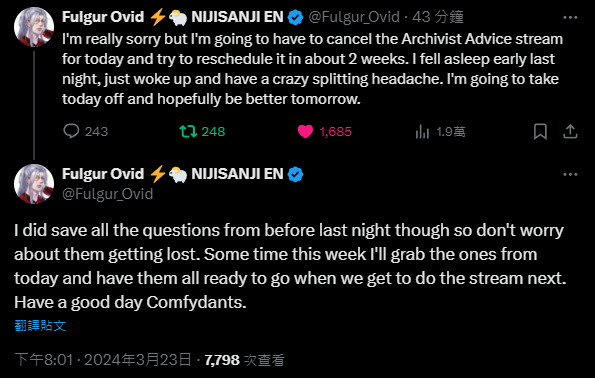This screenshot has width=595, height=378.
Task: Toggle the bookmark icon on the first tweet
Action: point(540,131)
